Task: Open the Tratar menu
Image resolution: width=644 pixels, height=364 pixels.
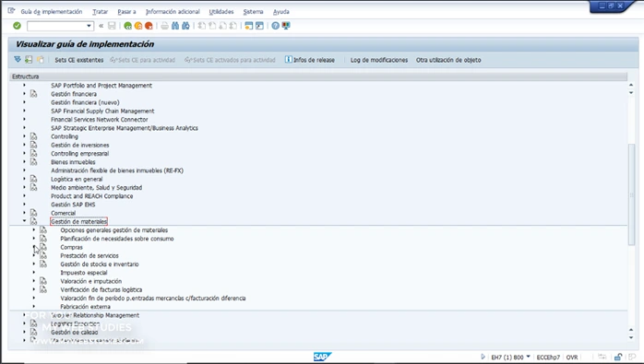Action: 101,11
